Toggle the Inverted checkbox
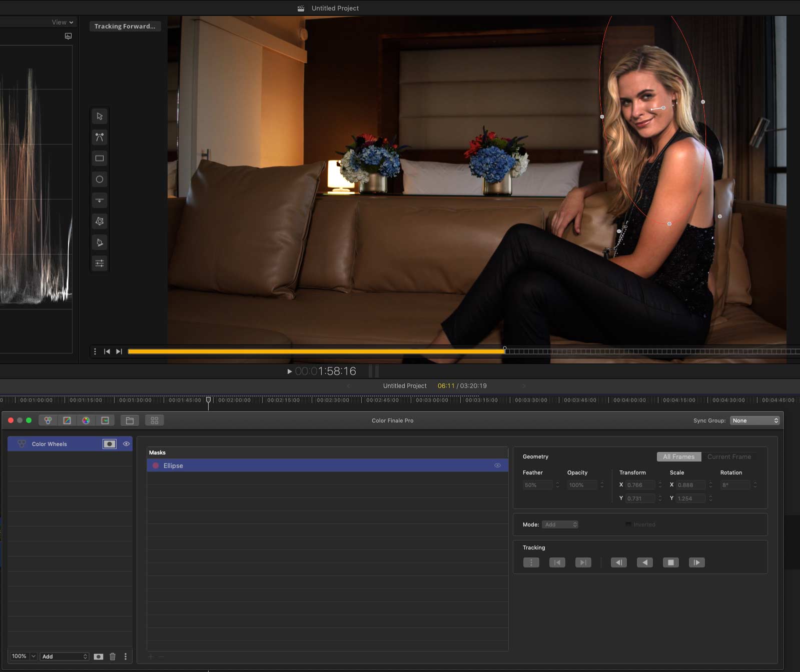The image size is (800, 672). coord(628,524)
